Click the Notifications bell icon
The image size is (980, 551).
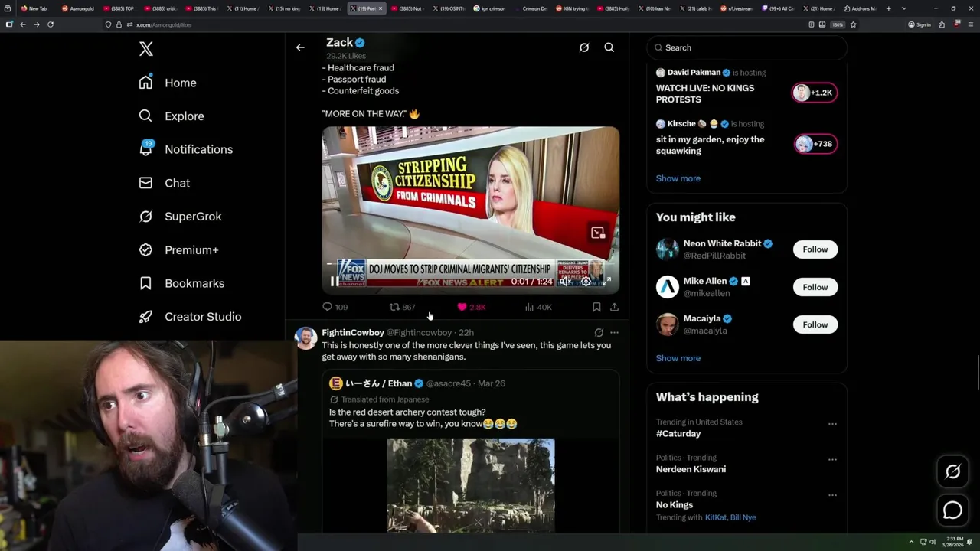[145, 149]
